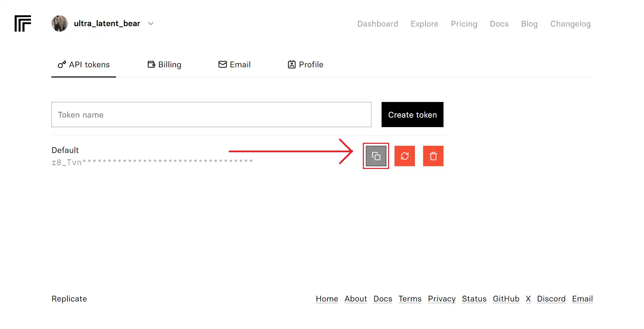This screenshot has width=644, height=329.
Task: Click the Home footer link
Action: 327,299
